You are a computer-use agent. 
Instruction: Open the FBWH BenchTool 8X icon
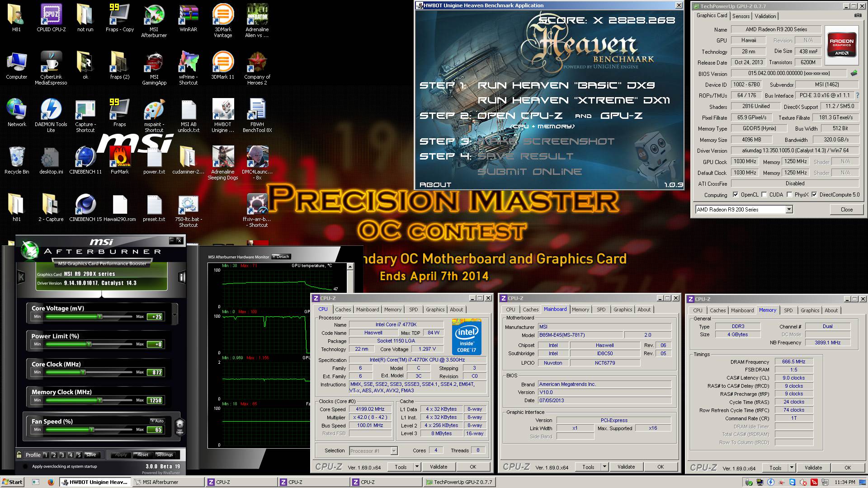[257, 115]
